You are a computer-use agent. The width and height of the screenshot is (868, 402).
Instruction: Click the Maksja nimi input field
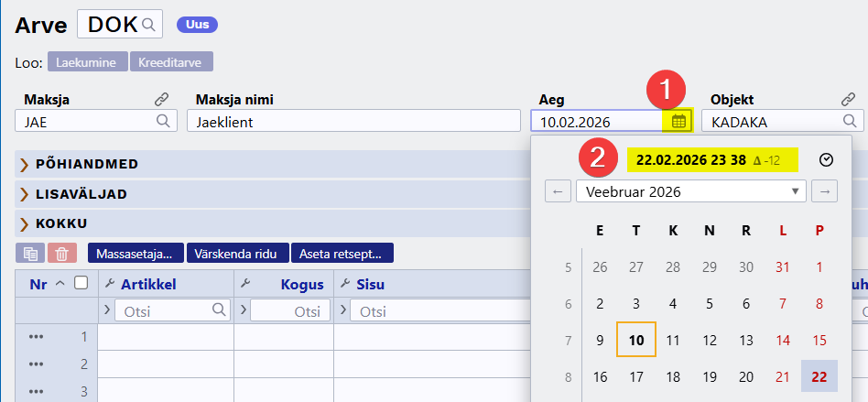click(353, 121)
